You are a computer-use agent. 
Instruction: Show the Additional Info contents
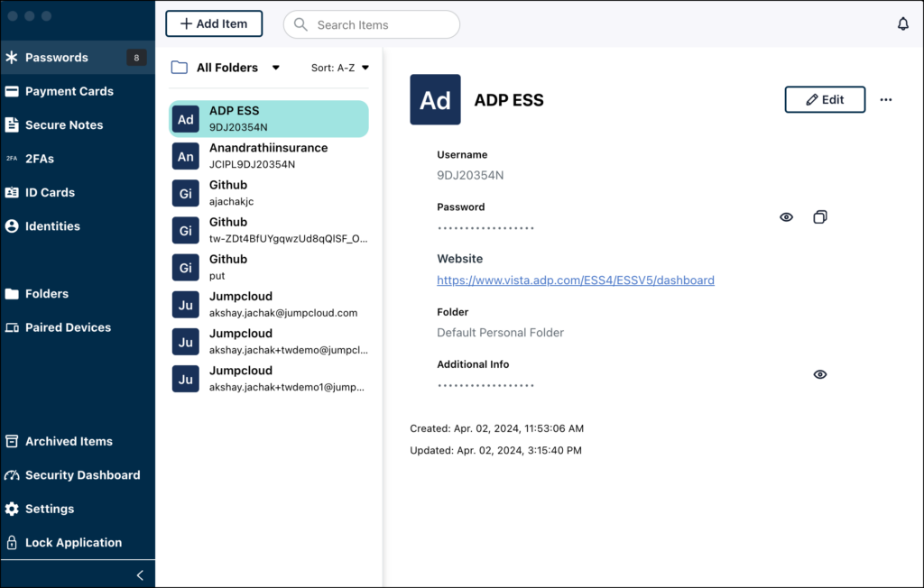click(819, 373)
